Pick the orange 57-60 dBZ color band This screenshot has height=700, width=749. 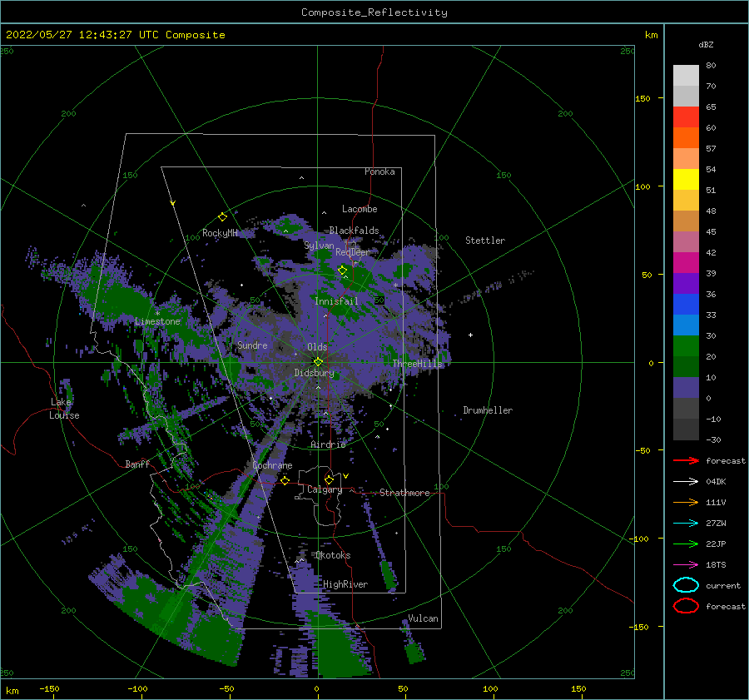tap(686, 138)
